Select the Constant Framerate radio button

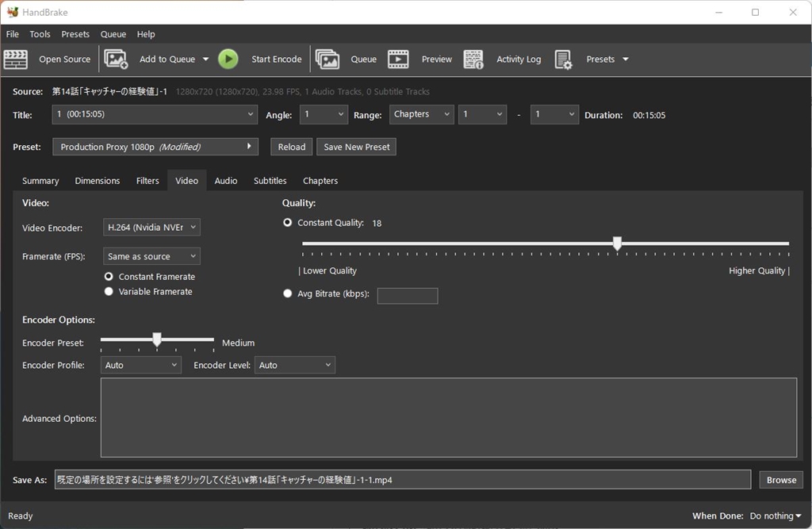(109, 277)
